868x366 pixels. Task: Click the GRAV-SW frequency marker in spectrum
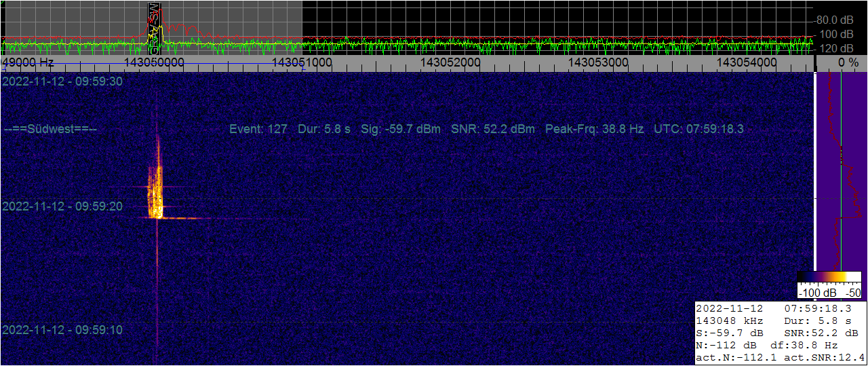coord(155,28)
